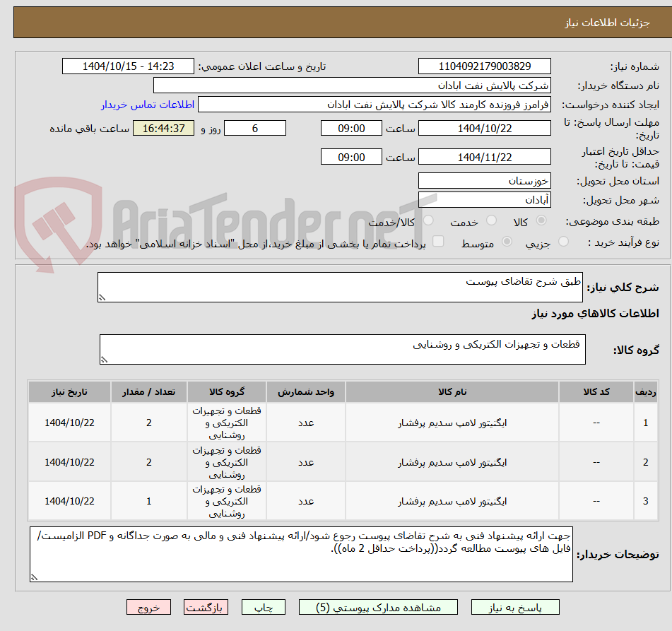Viewport: 672px width, 631px height.
Task: Choose the جزیی purchase type radio
Action: (x=563, y=242)
